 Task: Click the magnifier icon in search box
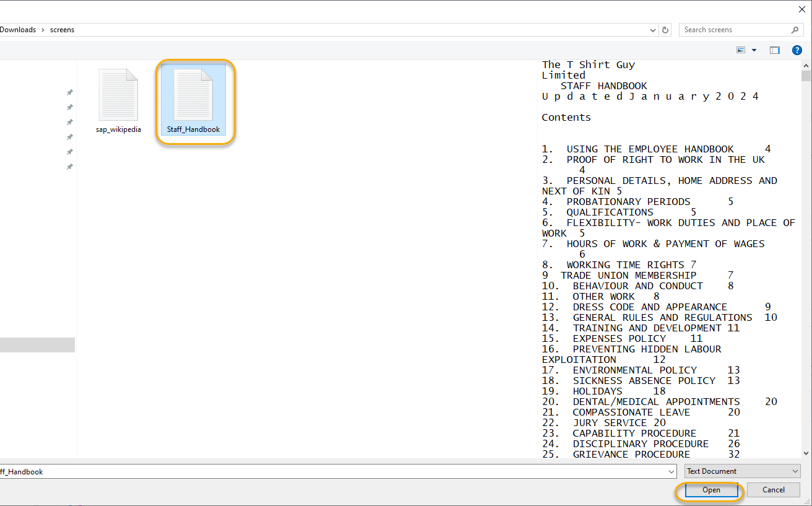click(795, 30)
